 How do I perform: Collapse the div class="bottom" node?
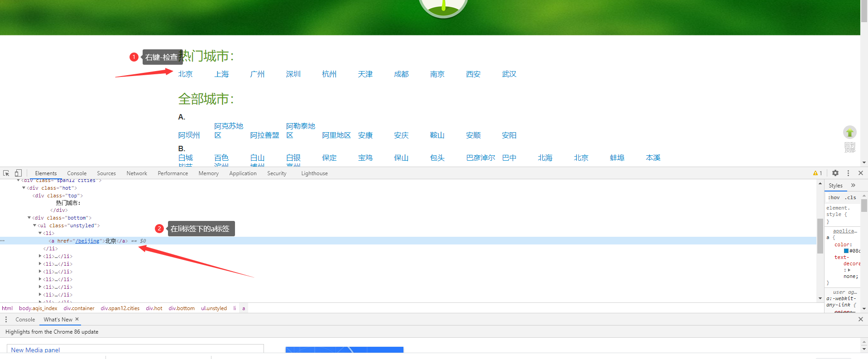pos(29,218)
